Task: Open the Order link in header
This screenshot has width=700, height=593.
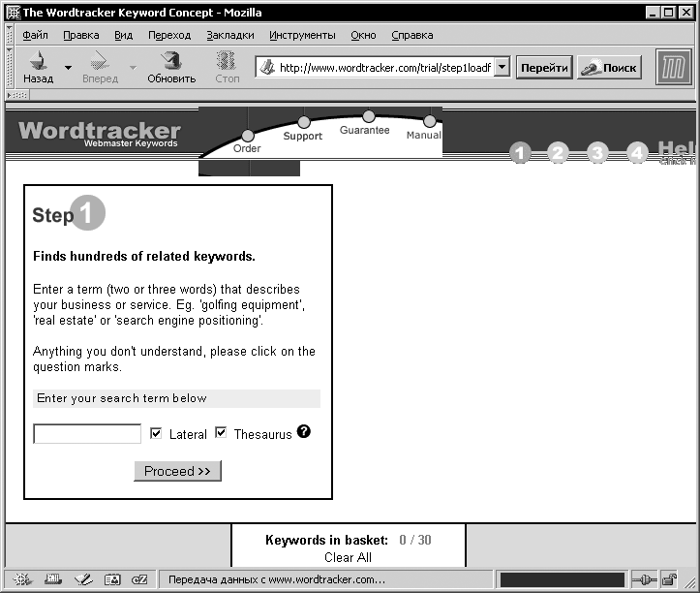Action: point(247,148)
